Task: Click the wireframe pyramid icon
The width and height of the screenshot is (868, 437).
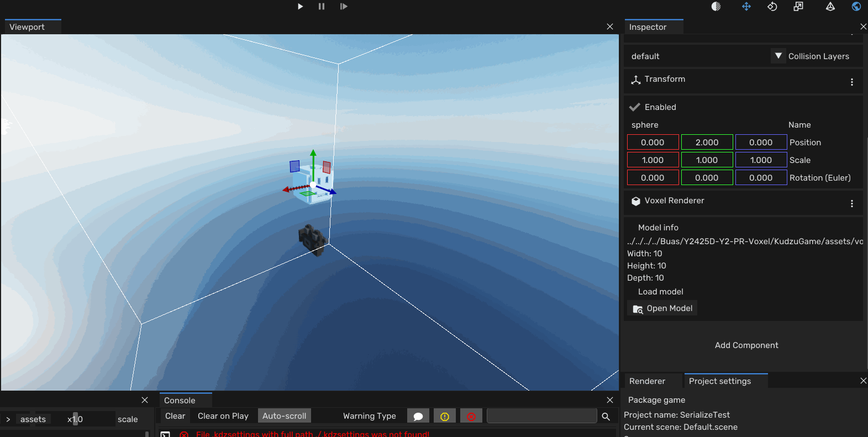Action: coord(830,7)
